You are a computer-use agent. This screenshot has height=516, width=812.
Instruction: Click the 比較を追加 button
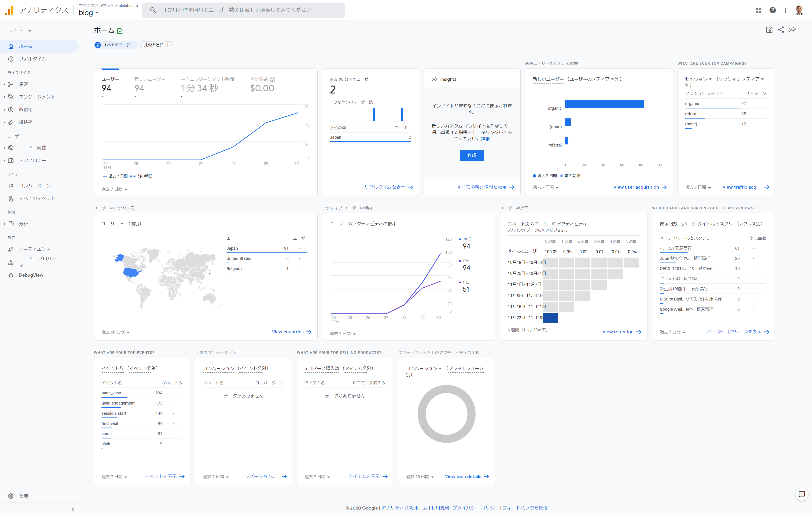156,45
